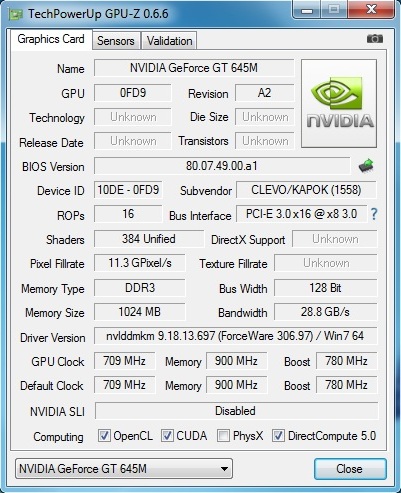Click the Subvendor field CLEVO/KAPOK (1558)
The image size is (401, 493).
point(306,190)
